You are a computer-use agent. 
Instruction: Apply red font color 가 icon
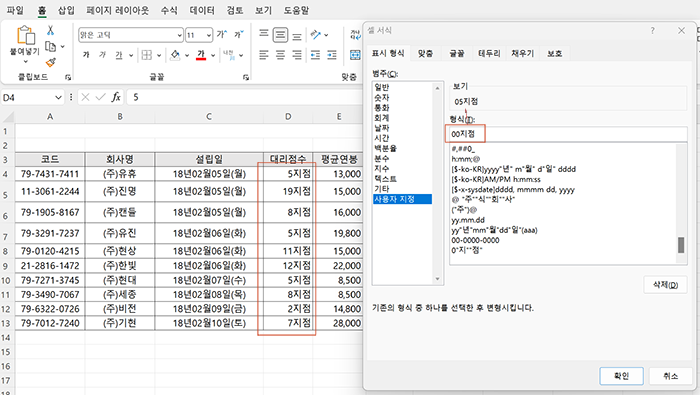pyautogui.click(x=201, y=55)
